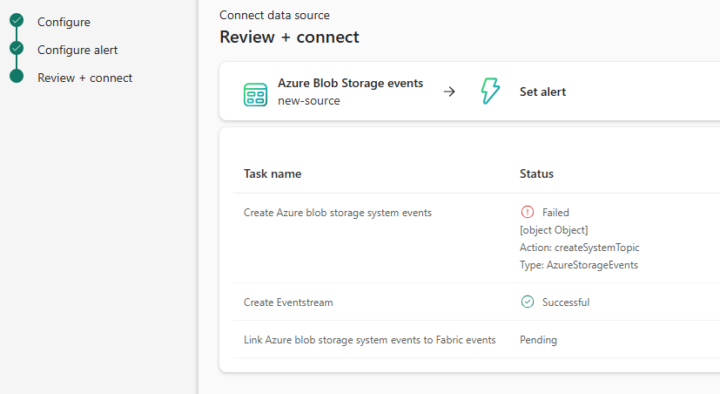This screenshot has width=720, height=394.
Task: Click the Review + connect page heading
Action: pos(289,37)
